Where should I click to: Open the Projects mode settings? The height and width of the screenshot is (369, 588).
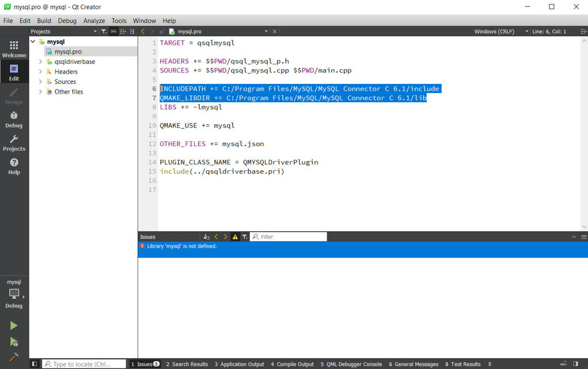(x=14, y=143)
